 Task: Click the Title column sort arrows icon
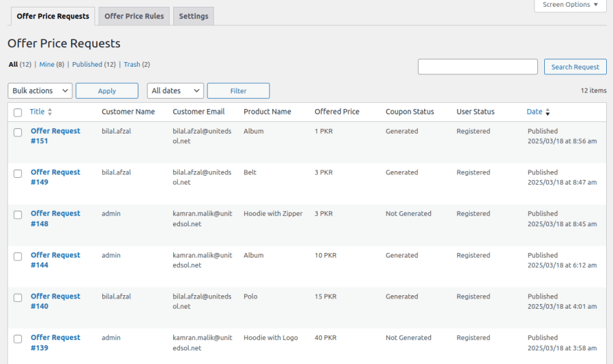[50, 112]
